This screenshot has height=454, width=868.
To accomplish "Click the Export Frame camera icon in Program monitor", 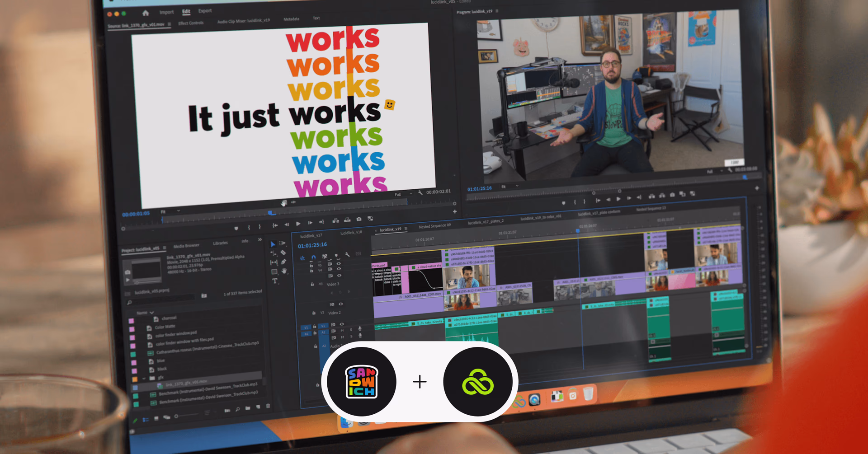I will [672, 195].
